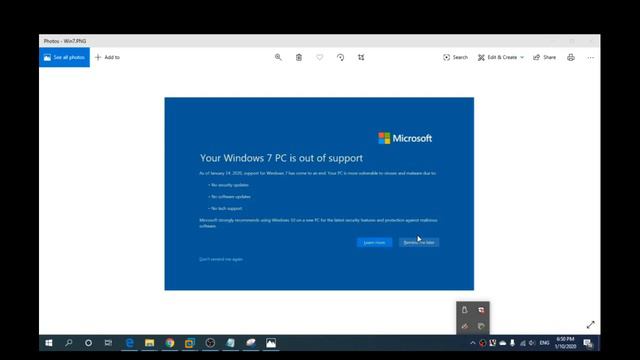Open Microsoft Edge from the taskbar
Screen dimensions: 640x360
(129, 343)
